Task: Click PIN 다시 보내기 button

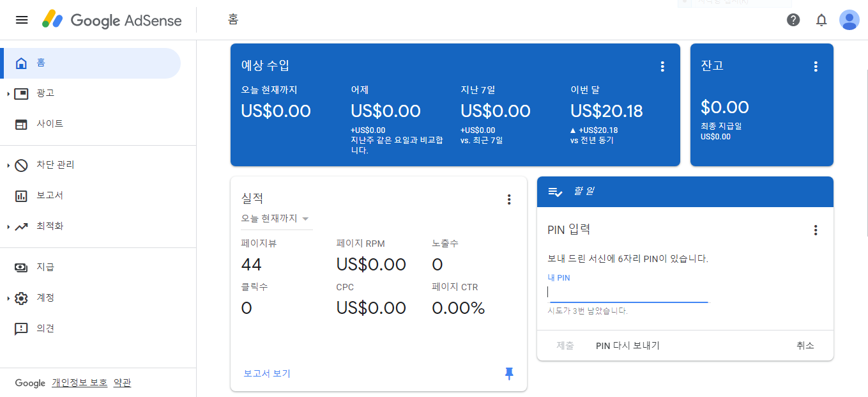Action: (x=628, y=345)
